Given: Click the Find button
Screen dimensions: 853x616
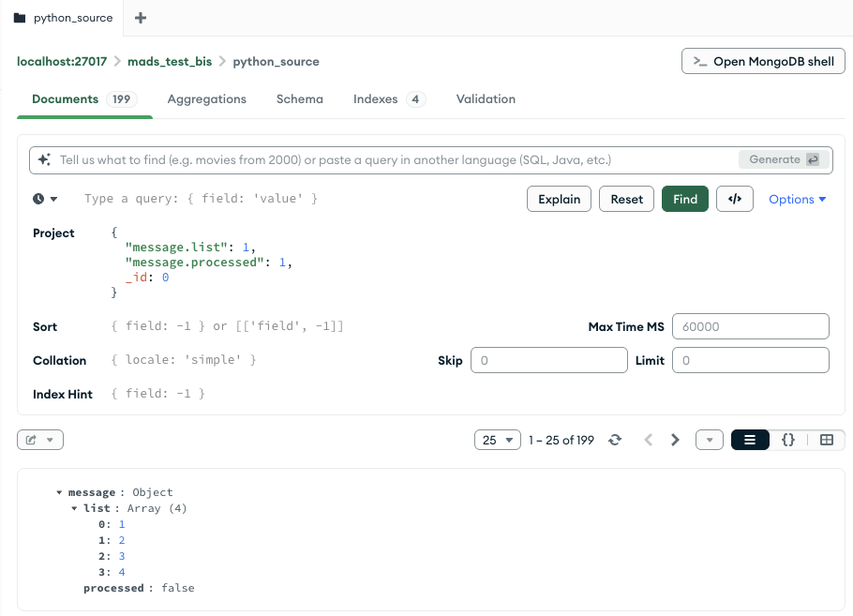Looking at the screenshot, I should (x=685, y=199).
